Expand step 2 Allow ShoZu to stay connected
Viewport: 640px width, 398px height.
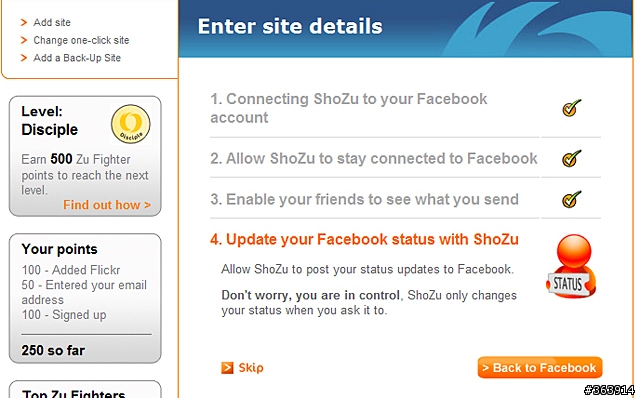(x=374, y=158)
